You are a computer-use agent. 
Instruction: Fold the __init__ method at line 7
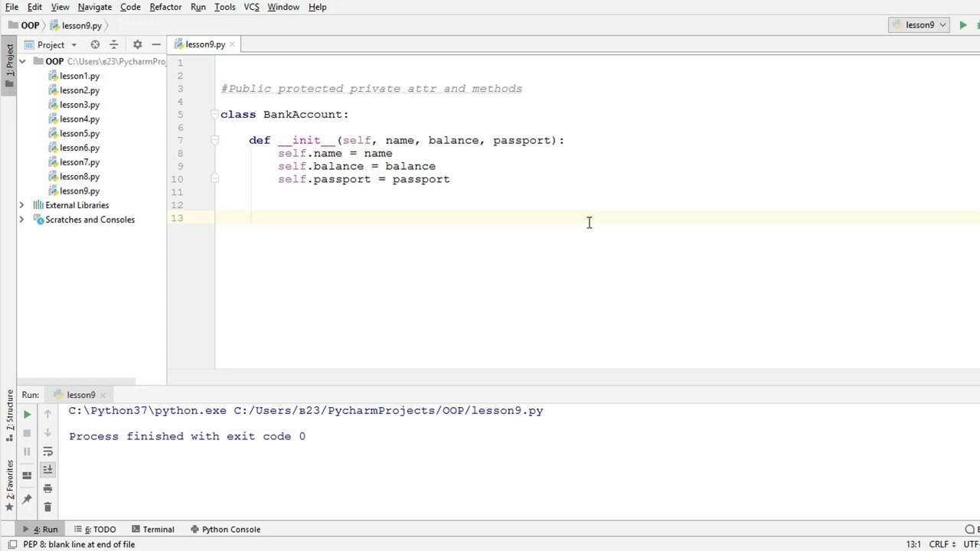coord(214,141)
